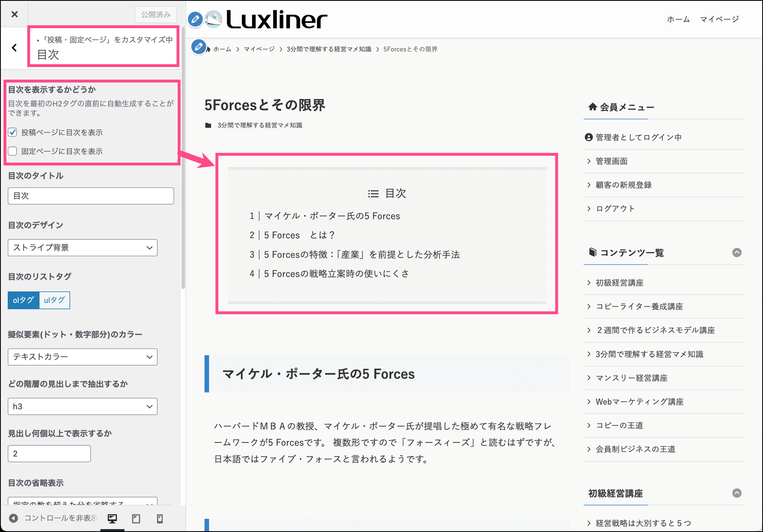
Task: Click the 目次のタイトル text field
Action: [x=91, y=196]
